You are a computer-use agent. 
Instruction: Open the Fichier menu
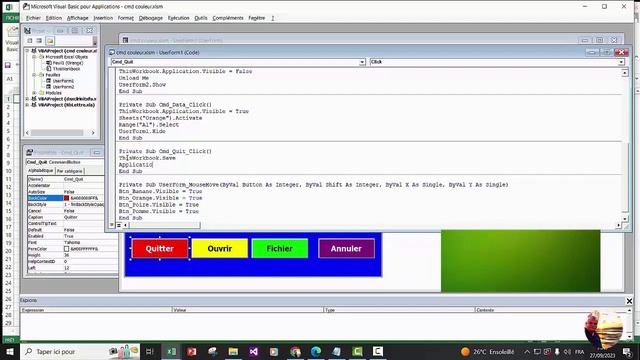tap(33, 18)
